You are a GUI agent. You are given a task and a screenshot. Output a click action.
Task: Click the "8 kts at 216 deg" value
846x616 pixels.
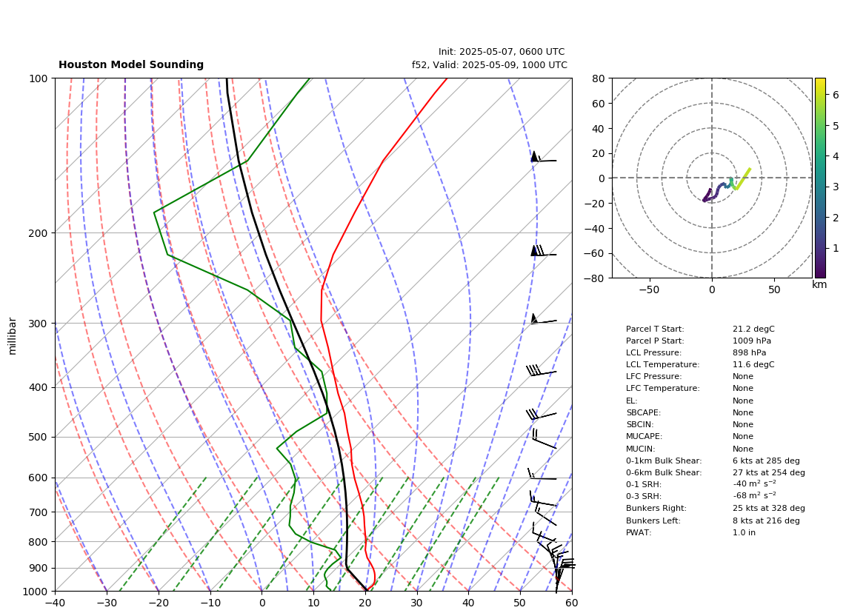click(766, 521)
